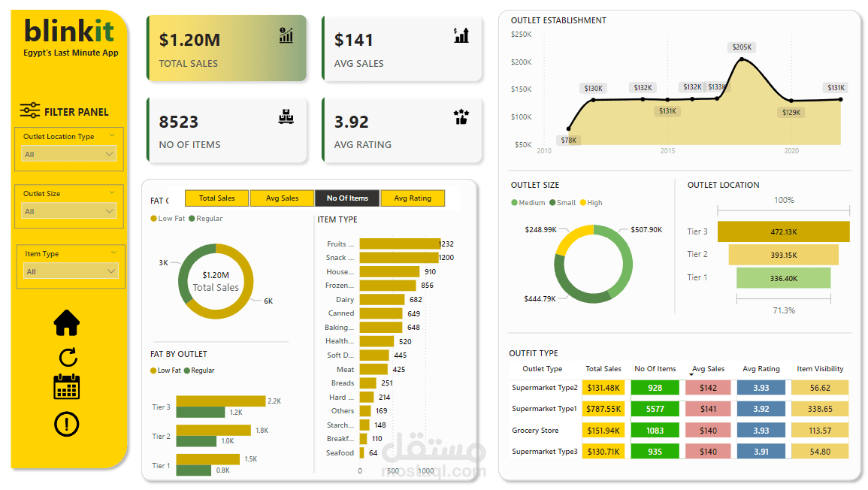Viewport: 868px width, 490px height.
Task: Click the No Of Items boxes icon
Action: 286,116
